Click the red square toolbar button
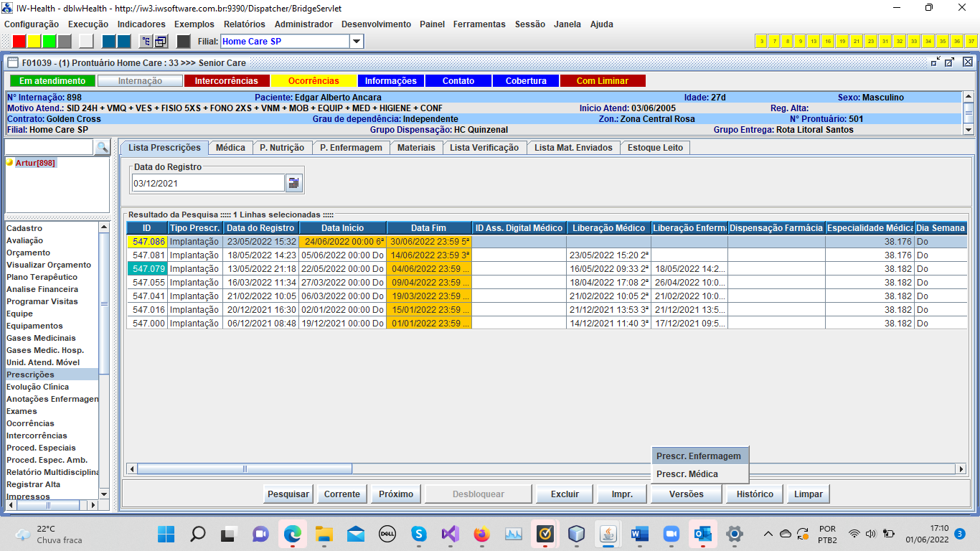Screen dimensions: 980x551 [x=19, y=42]
